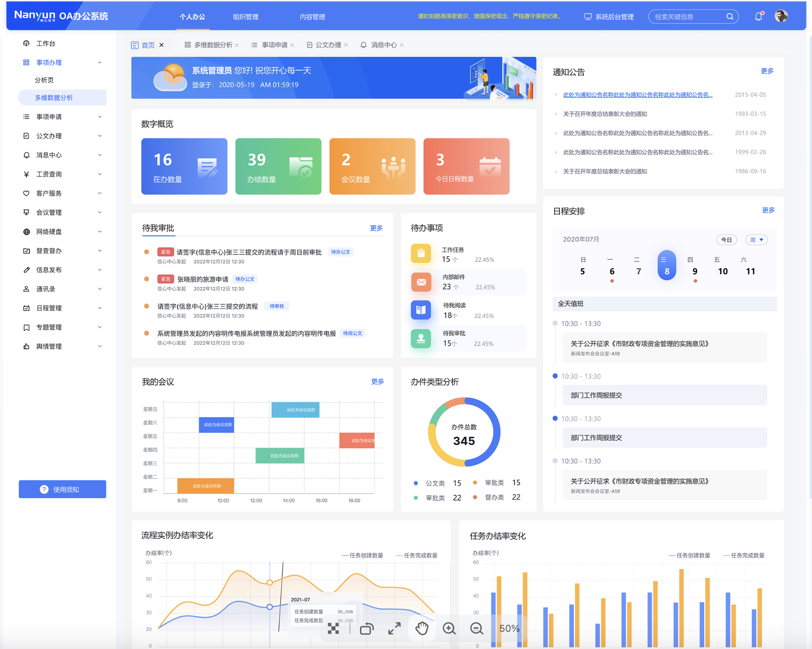Click the 待我阅读 book icon
Image resolution: width=812 pixels, height=649 pixels.
[x=421, y=310]
